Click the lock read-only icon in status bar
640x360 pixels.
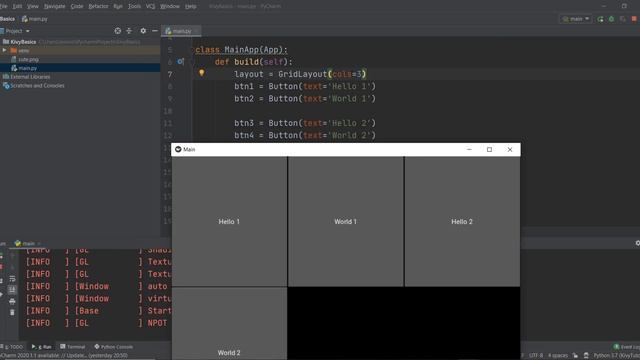pyautogui.click(x=576, y=356)
